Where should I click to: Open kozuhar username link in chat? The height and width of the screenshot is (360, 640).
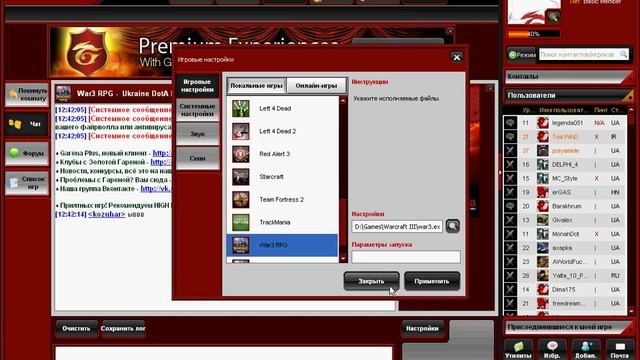pyautogui.click(x=107, y=214)
